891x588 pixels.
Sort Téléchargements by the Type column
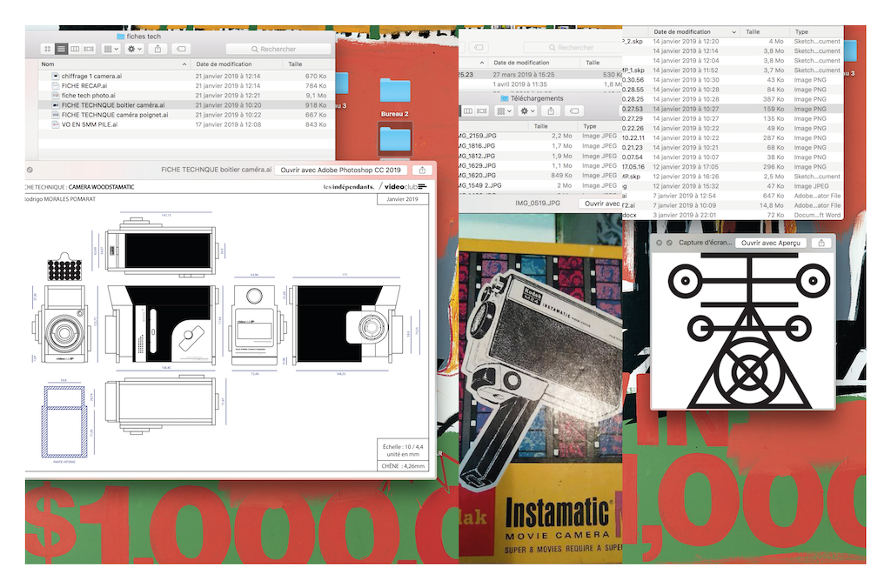600,126
